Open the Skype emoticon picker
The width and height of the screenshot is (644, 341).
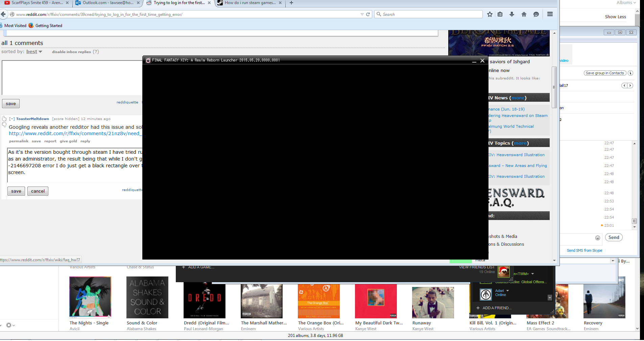[x=598, y=238]
